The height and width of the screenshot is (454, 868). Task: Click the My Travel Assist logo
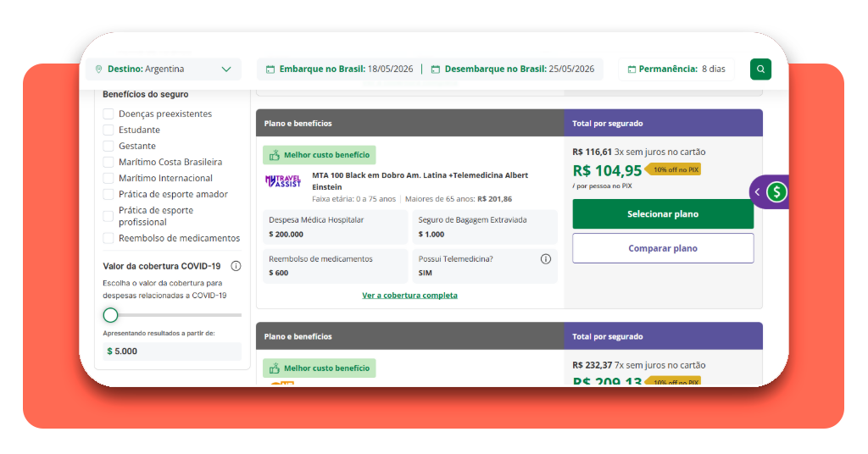(283, 180)
